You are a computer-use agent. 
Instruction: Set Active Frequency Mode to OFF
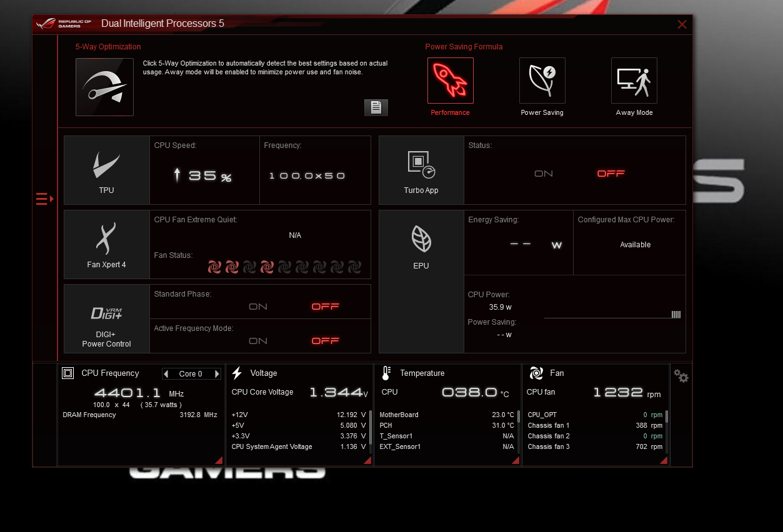point(326,341)
